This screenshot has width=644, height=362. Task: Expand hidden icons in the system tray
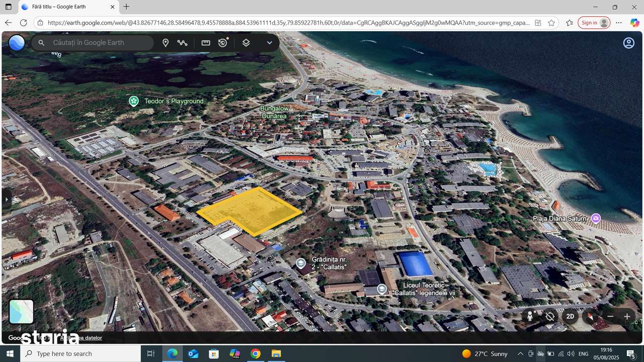(521, 353)
